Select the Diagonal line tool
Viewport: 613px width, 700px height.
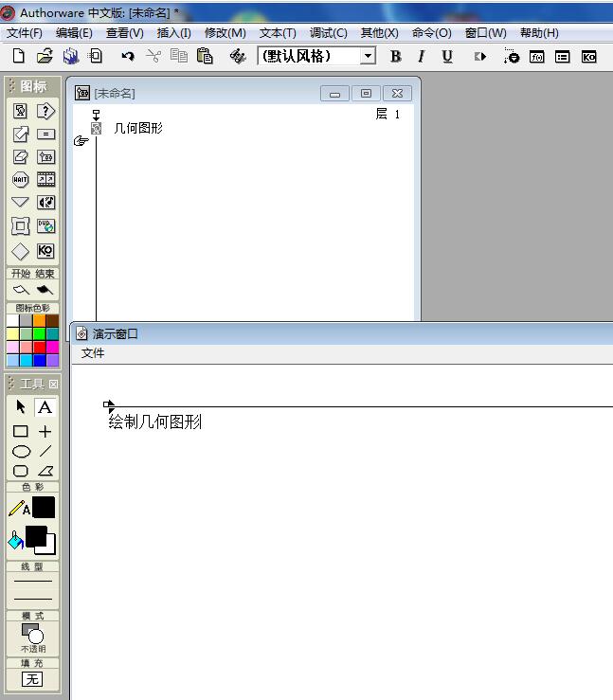tap(45, 451)
